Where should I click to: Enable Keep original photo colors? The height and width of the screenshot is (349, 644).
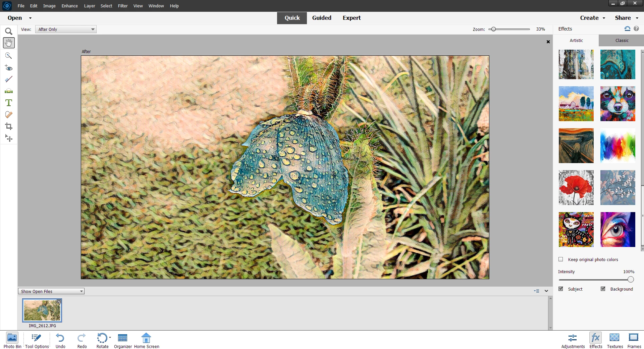point(560,259)
